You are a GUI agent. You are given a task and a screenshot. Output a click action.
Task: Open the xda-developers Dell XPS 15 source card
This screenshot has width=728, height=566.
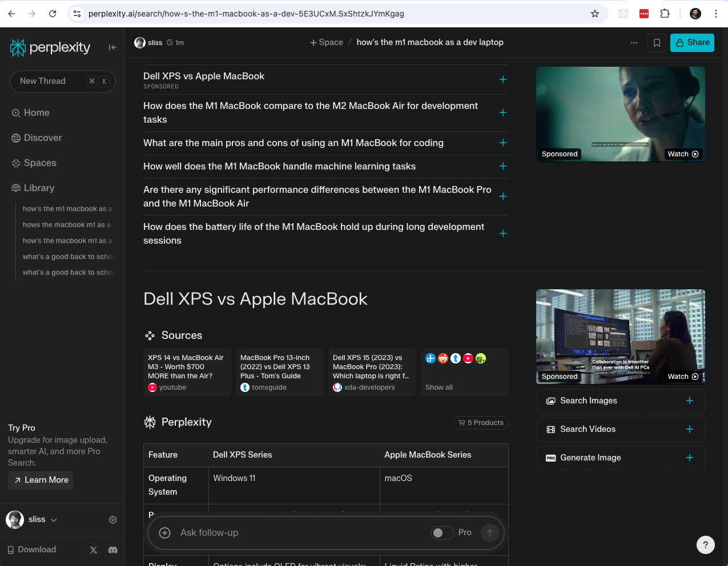(x=372, y=373)
